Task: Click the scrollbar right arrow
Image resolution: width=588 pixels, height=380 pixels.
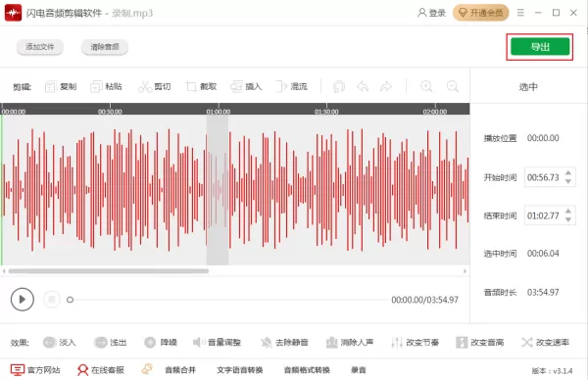Action: point(465,271)
